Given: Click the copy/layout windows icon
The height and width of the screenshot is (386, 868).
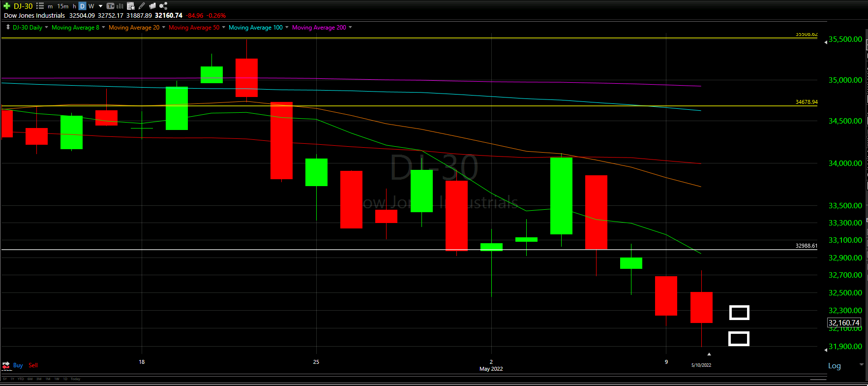Looking at the screenshot, I should (x=152, y=6).
